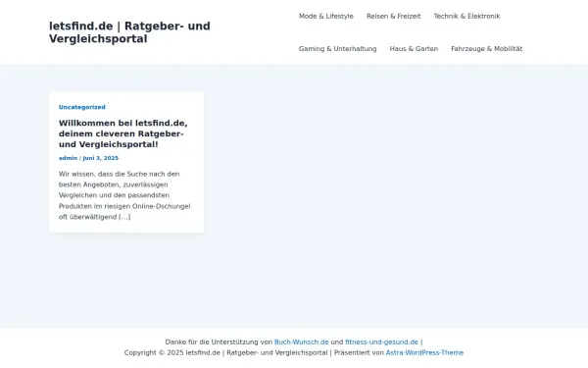Click the Juni 3, 2025 post date
The height and width of the screenshot is (368, 588).
101,158
